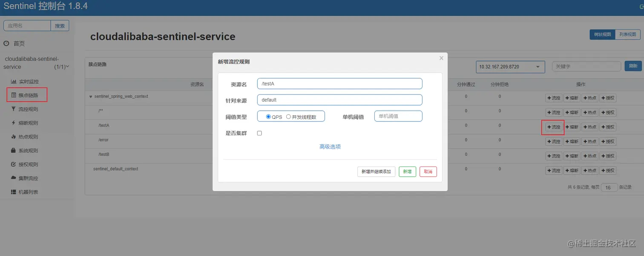Click +热点 in the /error row
The image size is (644, 256).
(x=590, y=141)
